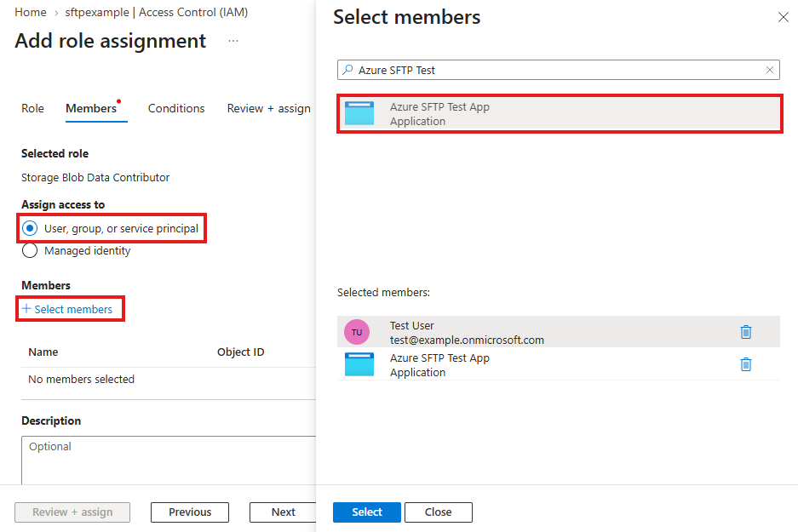798x532 pixels.
Task: Confirm with the blue Select button
Action: point(367,512)
